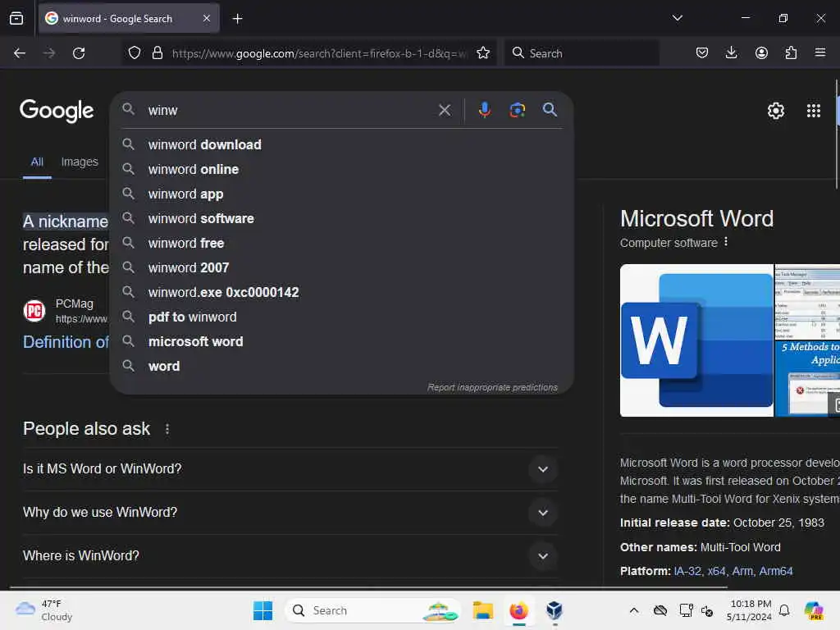This screenshot has width=840, height=630.
Task: Select the All results tab
Action: (37, 162)
